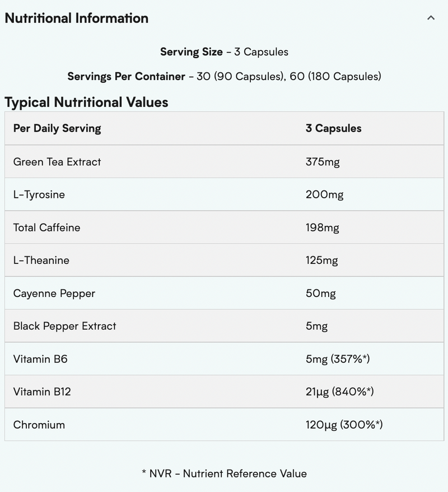Click the Black Pepper Extract row label

(x=65, y=326)
